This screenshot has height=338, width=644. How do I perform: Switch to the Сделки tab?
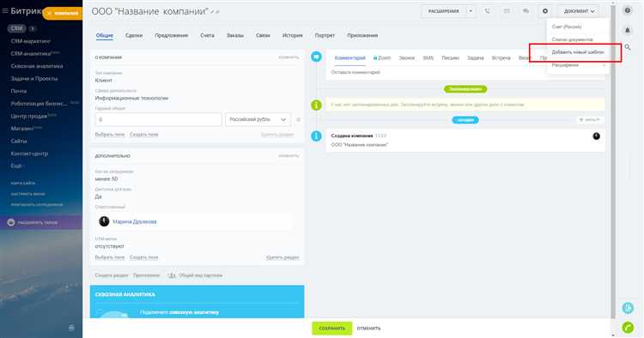tap(134, 36)
